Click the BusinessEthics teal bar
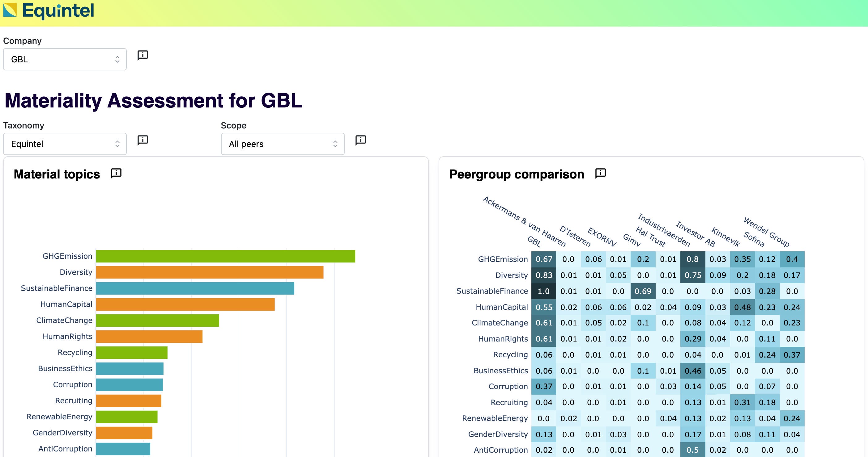 (x=130, y=369)
